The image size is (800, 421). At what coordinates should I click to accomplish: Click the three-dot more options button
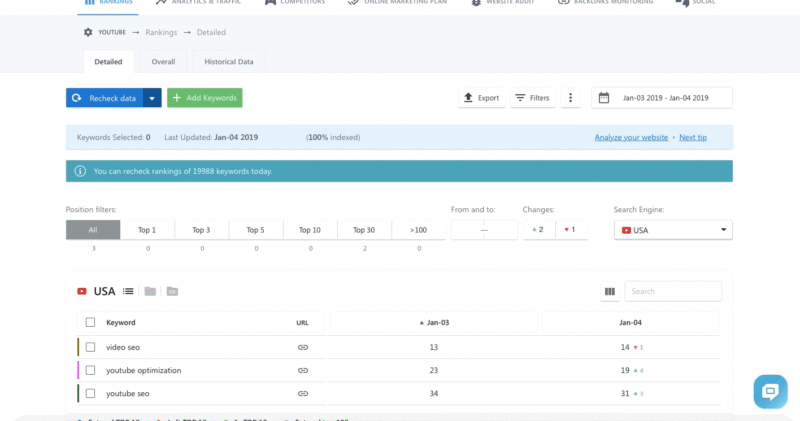(x=570, y=98)
